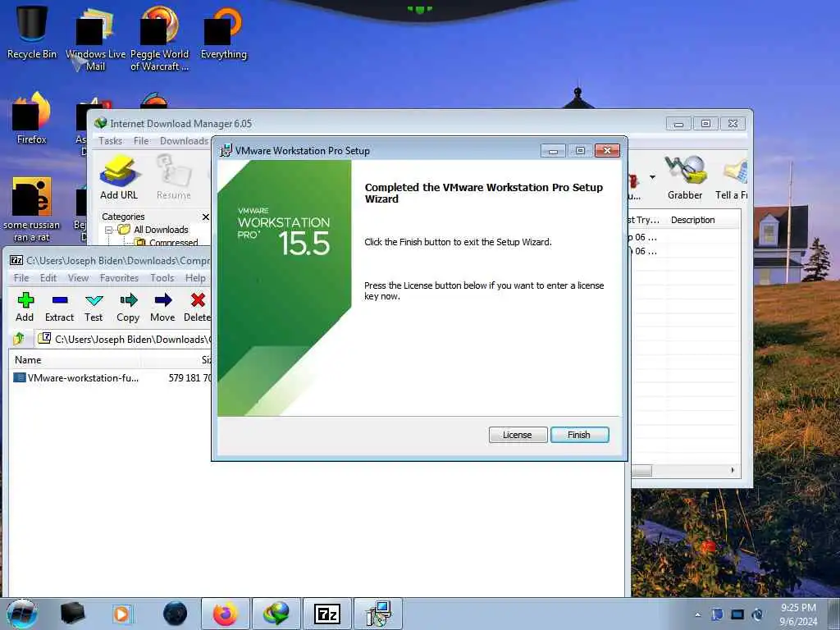Screen dimensions: 840x630
Task: Click Add URL in Internet Download Manager
Action: [x=119, y=178]
